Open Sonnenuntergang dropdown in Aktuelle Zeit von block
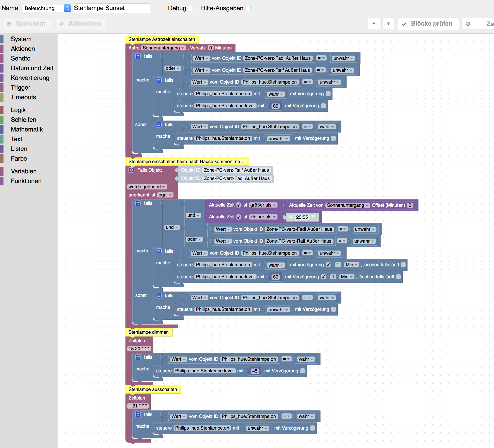 [348, 205]
